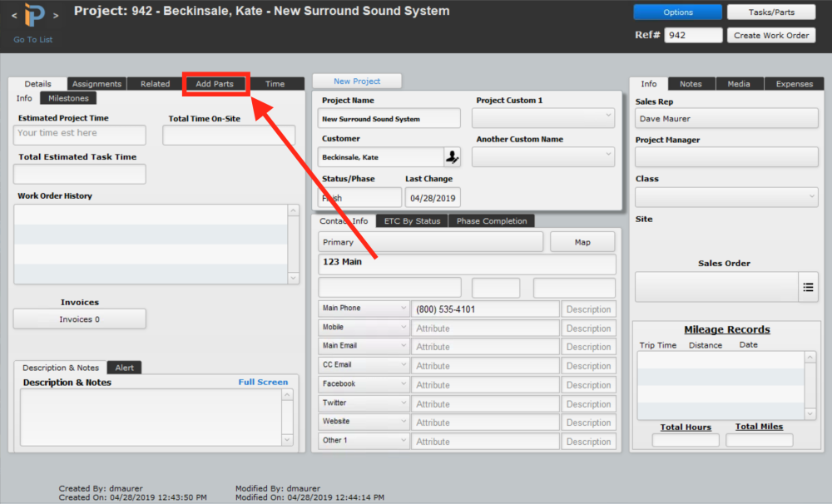Screen dimensions: 832x504
Task: Open the Tasks/Parts button
Action: point(771,12)
